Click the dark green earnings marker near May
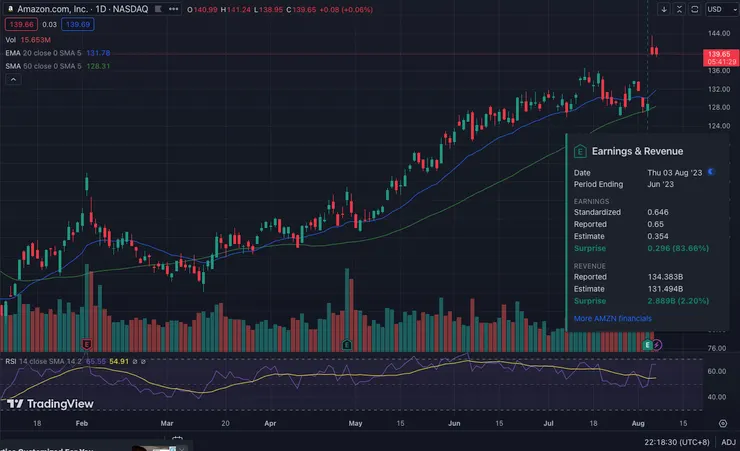Screen dimensions: 740x451 click(347, 345)
